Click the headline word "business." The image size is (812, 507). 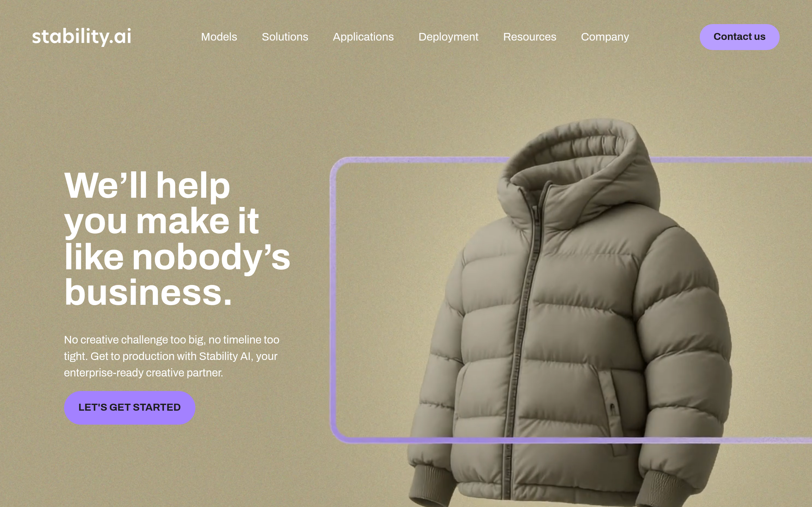148,292
